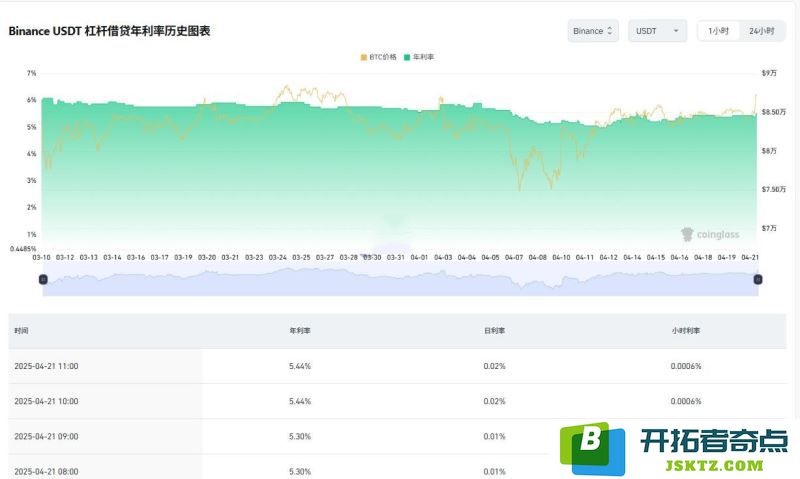Click 0.01% daily rate in 08:00 row
This screenshot has height=479, width=800.
[494, 472]
